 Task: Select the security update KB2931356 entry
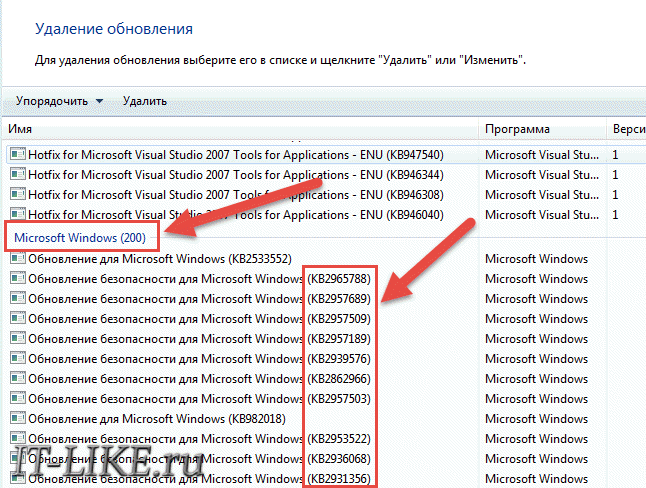click(x=199, y=479)
